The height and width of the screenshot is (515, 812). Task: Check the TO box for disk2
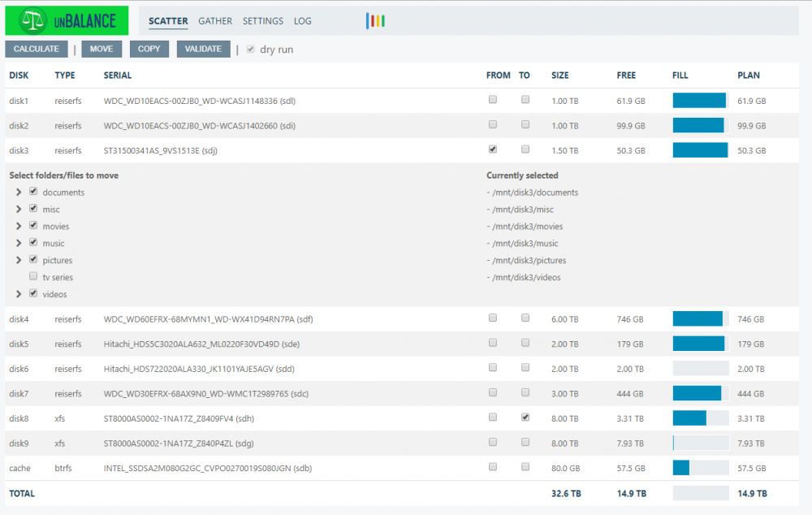[x=525, y=124]
